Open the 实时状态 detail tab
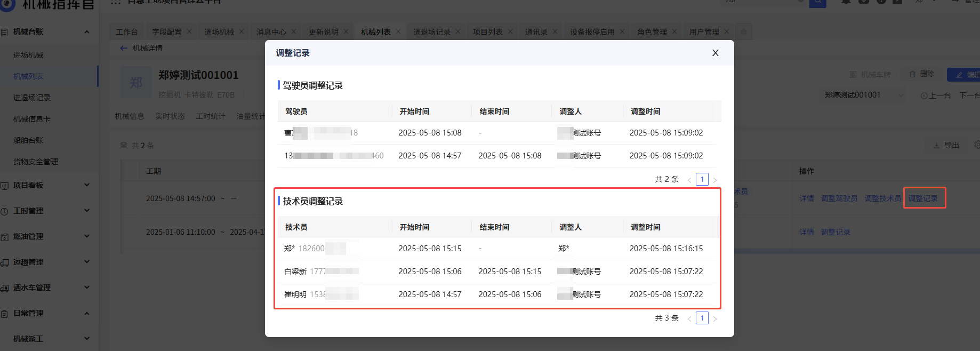This screenshot has height=351, width=980. 170,116
